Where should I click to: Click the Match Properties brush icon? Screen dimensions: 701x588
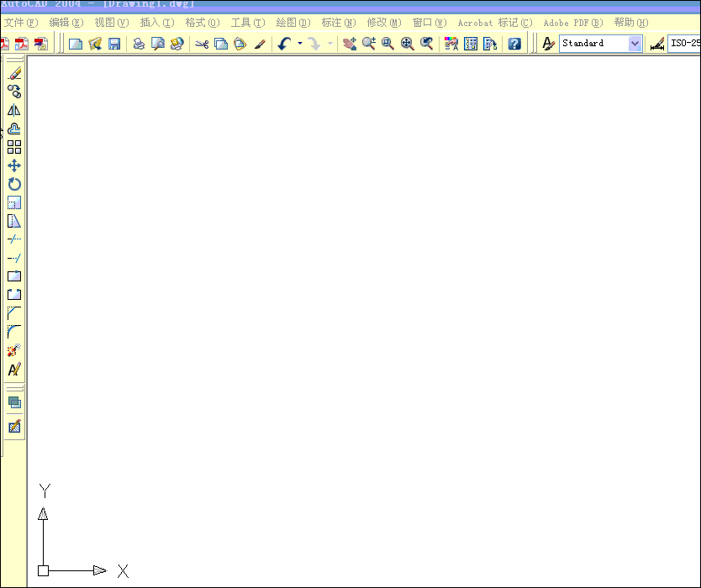tap(260, 44)
